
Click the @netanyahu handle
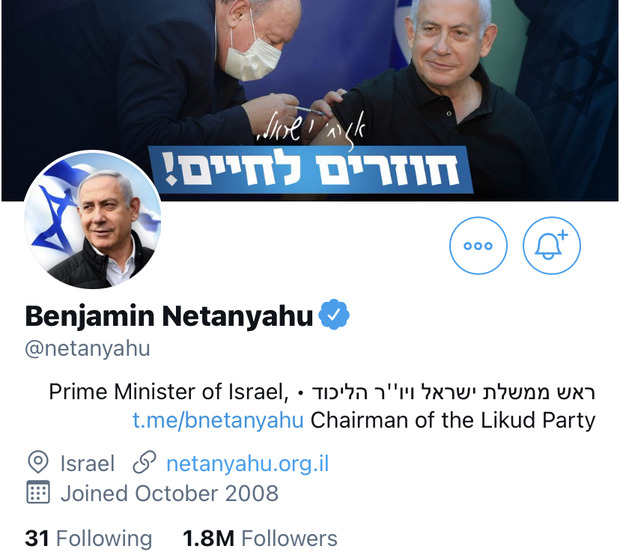point(87,349)
